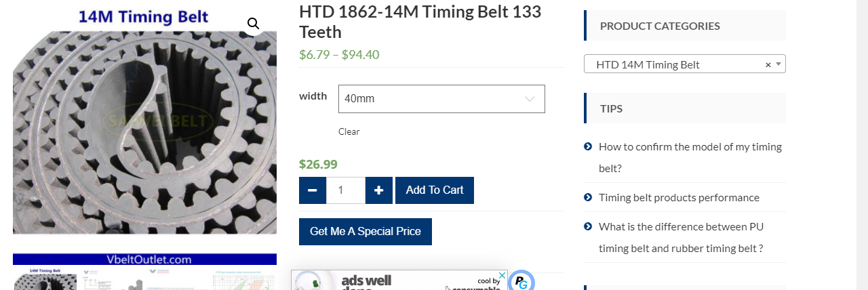Expand the product categories dropdown arrow

(x=778, y=64)
